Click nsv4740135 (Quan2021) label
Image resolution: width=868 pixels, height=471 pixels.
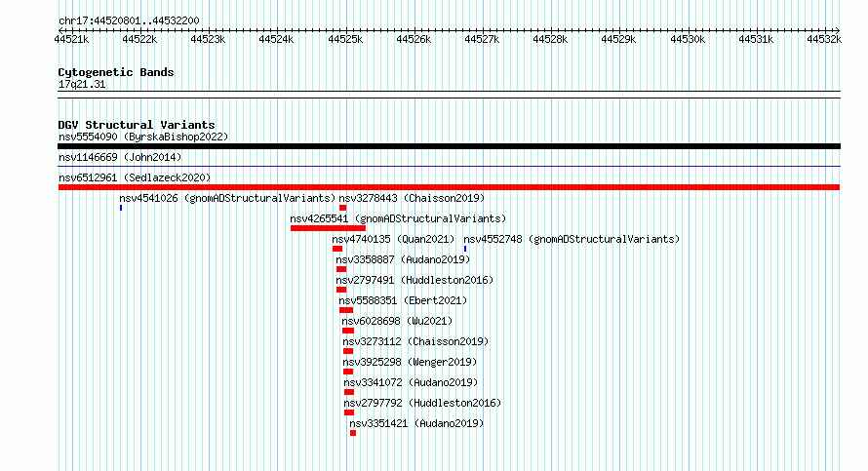click(x=393, y=239)
